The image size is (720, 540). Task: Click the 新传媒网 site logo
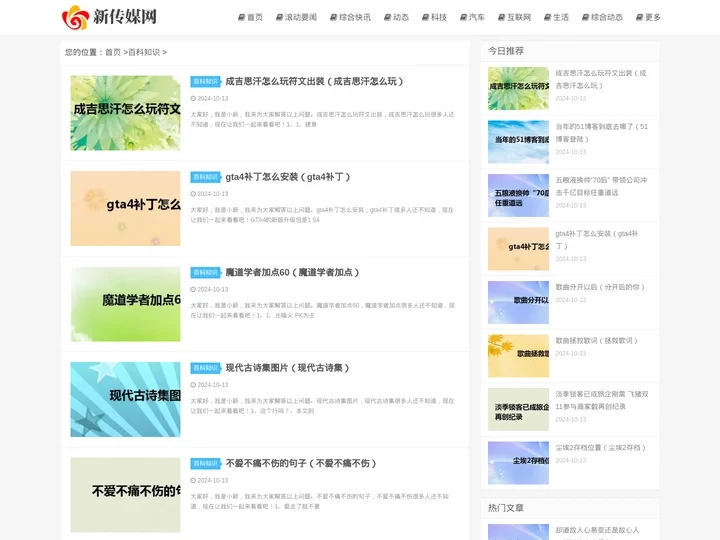109,17
